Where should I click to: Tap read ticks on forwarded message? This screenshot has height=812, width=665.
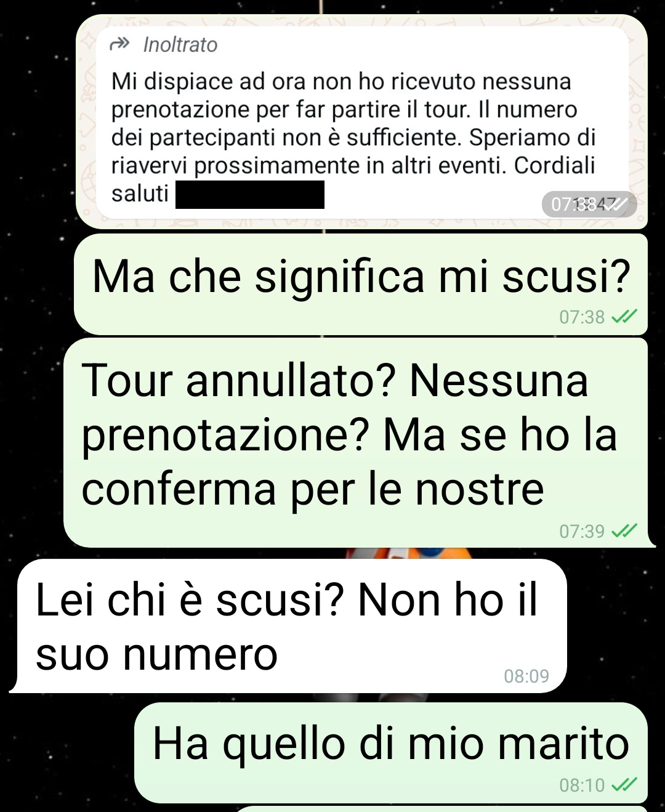click(618, 204)
